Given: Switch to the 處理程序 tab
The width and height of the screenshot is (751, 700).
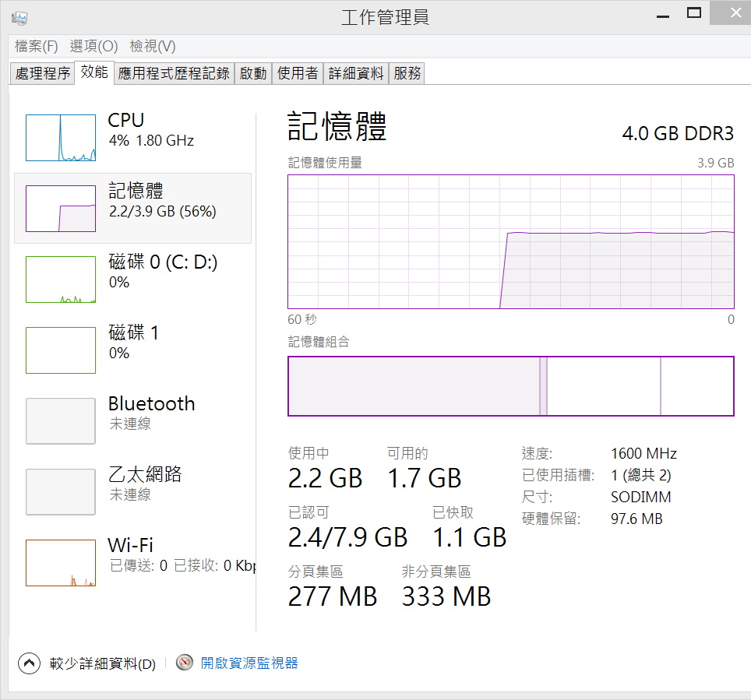Looking at the screenshot, I should [x=43, y=74].
